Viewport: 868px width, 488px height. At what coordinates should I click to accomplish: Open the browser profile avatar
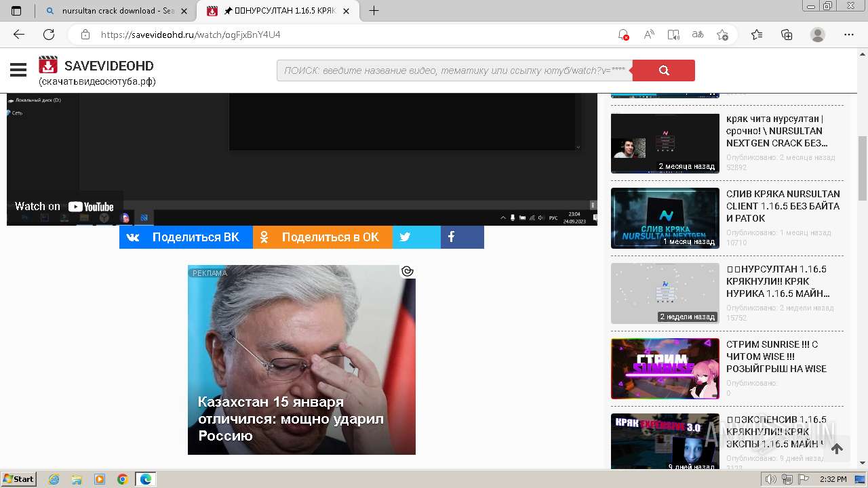pos(818,35)
